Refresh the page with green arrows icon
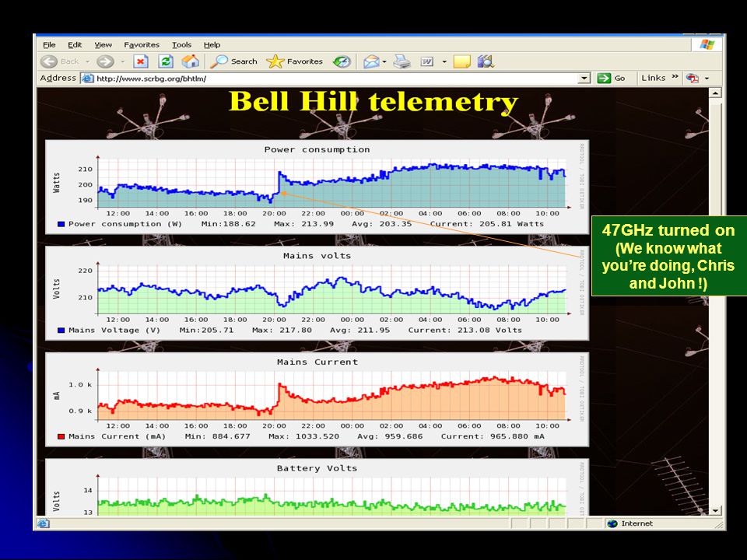Image resolution: width=747 pixels, height=560 pixels. pyautogui.click(x=165, y=61)
